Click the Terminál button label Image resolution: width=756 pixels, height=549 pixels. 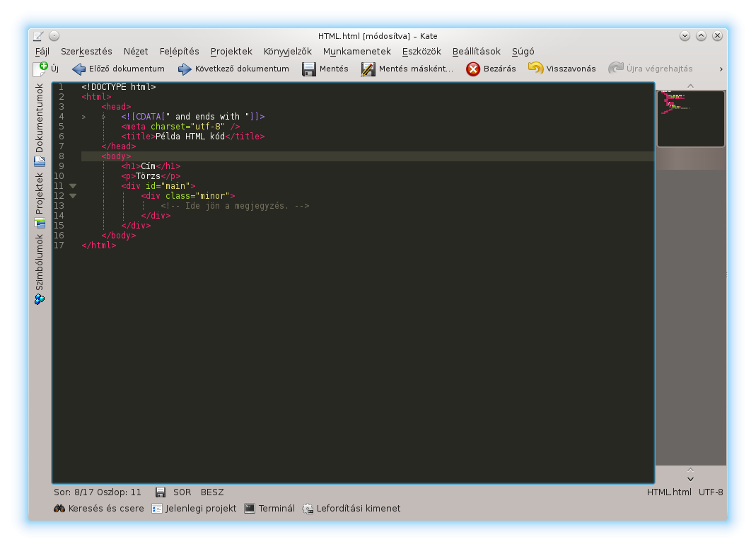[277, 509]
